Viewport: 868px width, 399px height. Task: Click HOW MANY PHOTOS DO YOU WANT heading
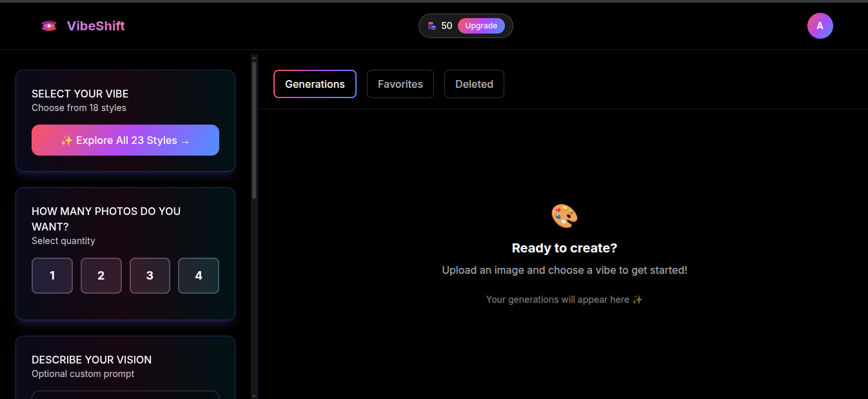coord(106,219)
